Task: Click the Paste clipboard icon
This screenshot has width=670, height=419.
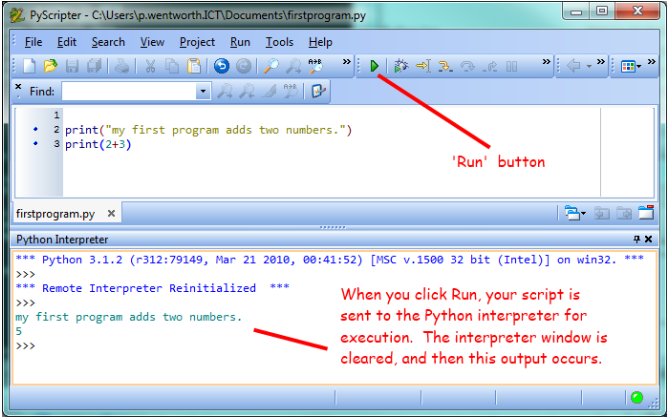Action: [x=194, y=66]
